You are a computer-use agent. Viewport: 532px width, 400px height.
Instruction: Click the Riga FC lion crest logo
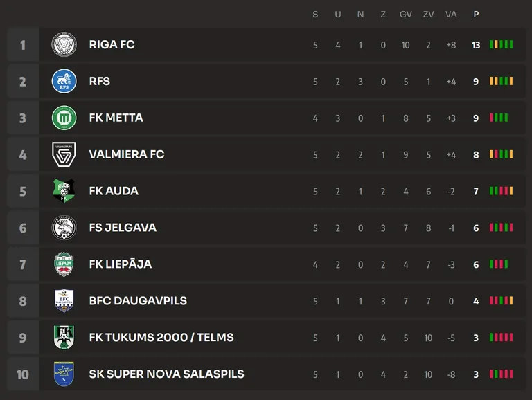pyautogui.click(x=64, y=44)
